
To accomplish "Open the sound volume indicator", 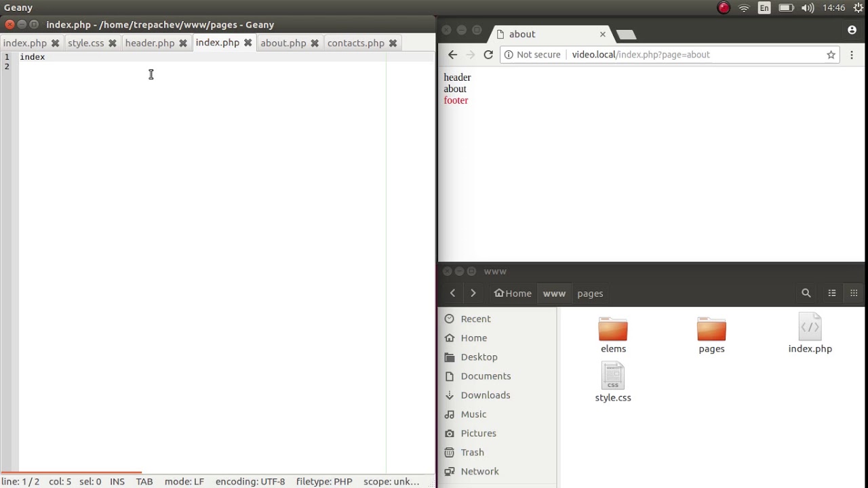I will tap(808, 8).
